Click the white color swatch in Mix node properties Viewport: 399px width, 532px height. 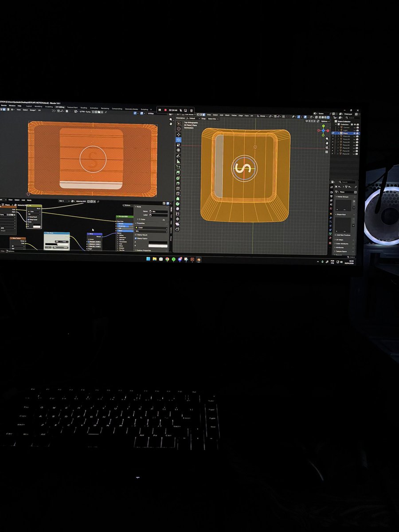(x=158, y=246)
